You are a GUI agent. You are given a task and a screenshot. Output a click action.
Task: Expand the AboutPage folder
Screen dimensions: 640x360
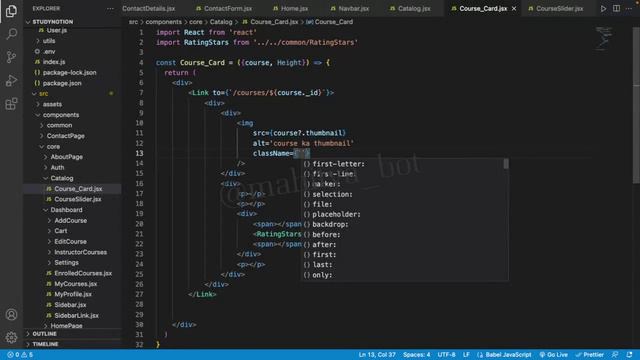point(66,157)
